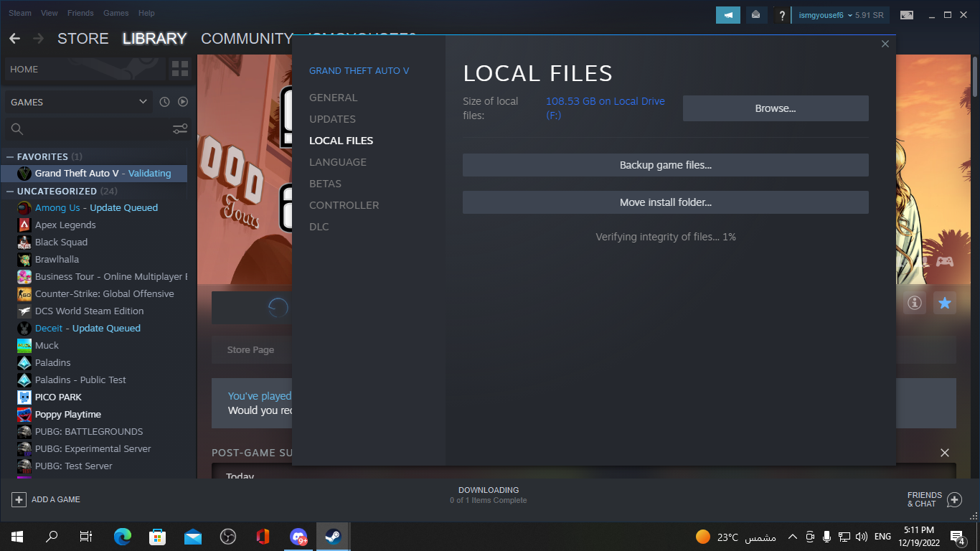Click the back arrow in Steam navigation
This screenshot has height=551, width=980.
(x=15, y=39)
